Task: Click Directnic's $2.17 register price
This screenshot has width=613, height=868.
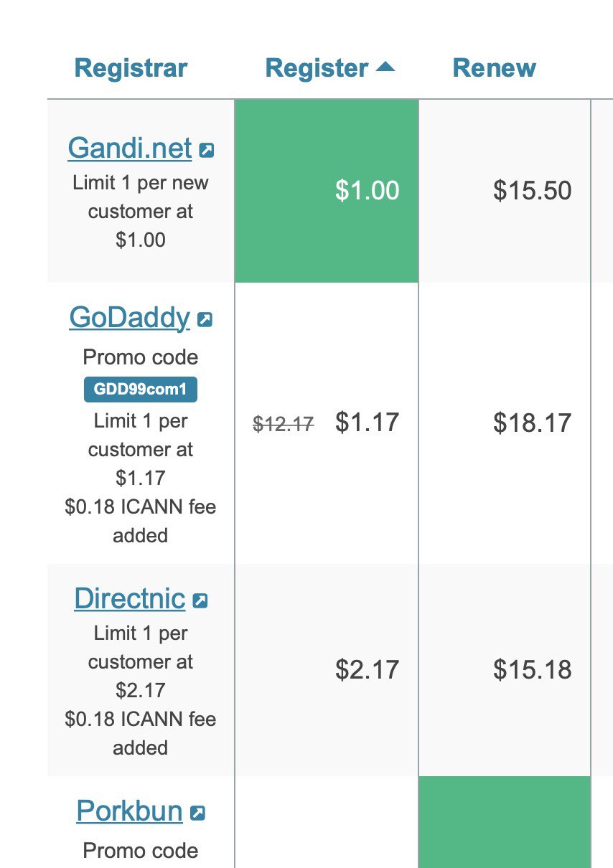Action: pos(367,670)
